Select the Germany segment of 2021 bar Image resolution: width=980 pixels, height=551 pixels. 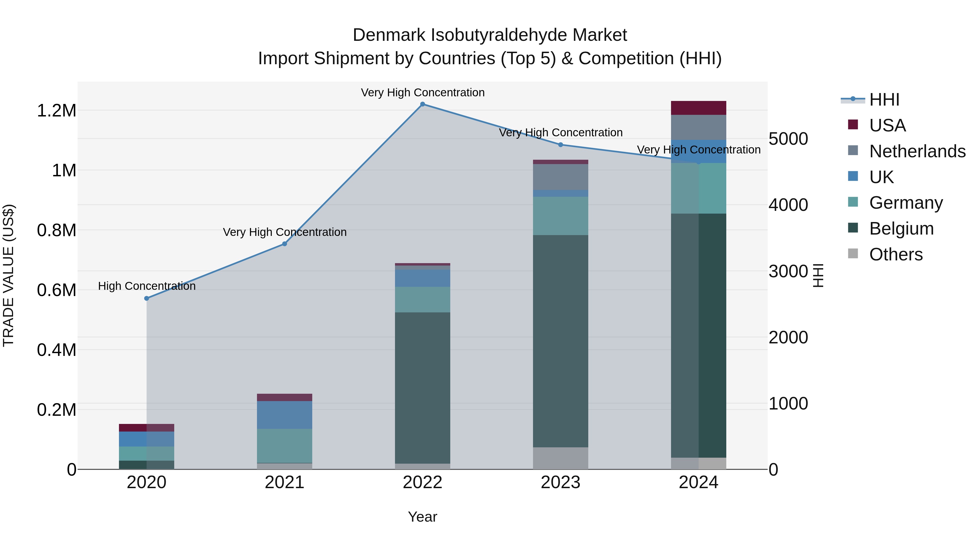coord(284,446)
